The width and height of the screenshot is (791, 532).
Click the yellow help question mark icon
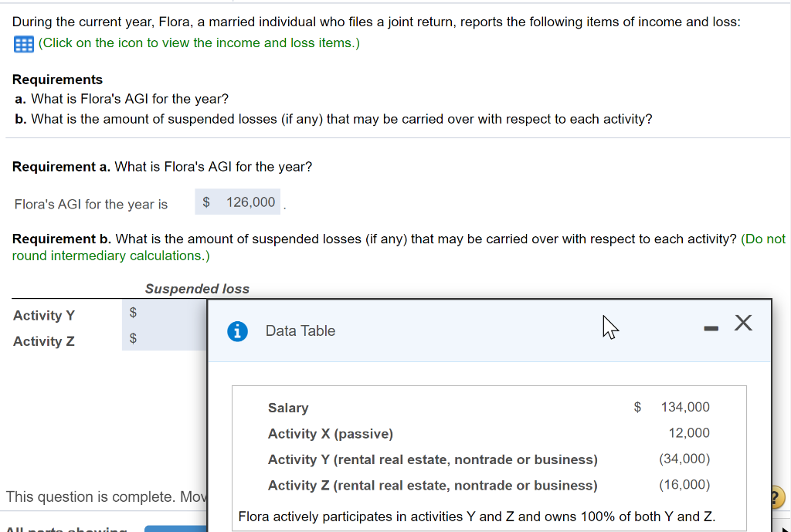pos(776,496)
